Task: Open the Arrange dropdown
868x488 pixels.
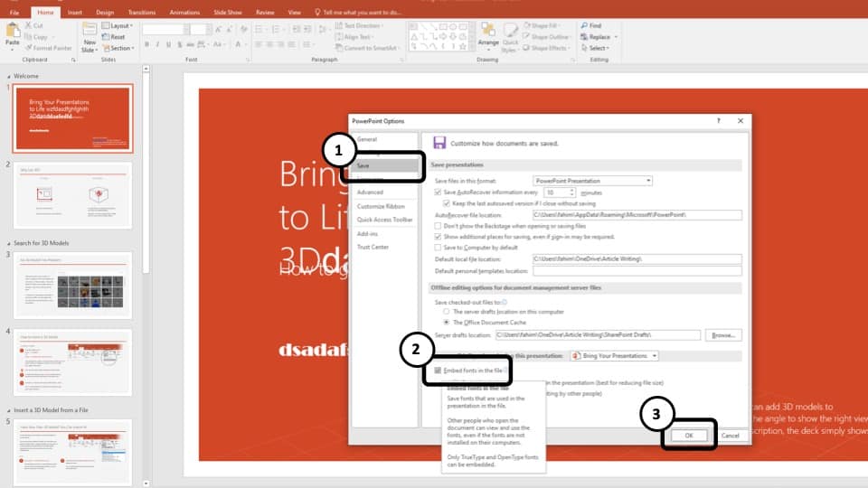Action: tap(488, 36)
